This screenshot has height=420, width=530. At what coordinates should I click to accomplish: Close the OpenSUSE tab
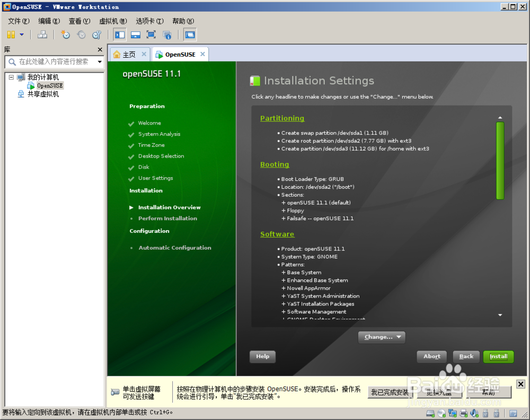pos(202,54)
